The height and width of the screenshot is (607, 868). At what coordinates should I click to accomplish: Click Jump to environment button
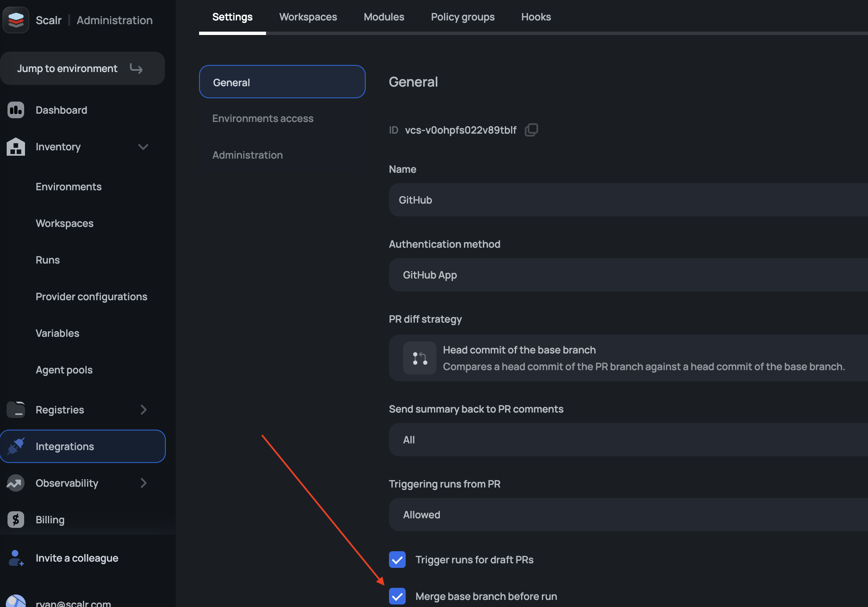[82, 68]
